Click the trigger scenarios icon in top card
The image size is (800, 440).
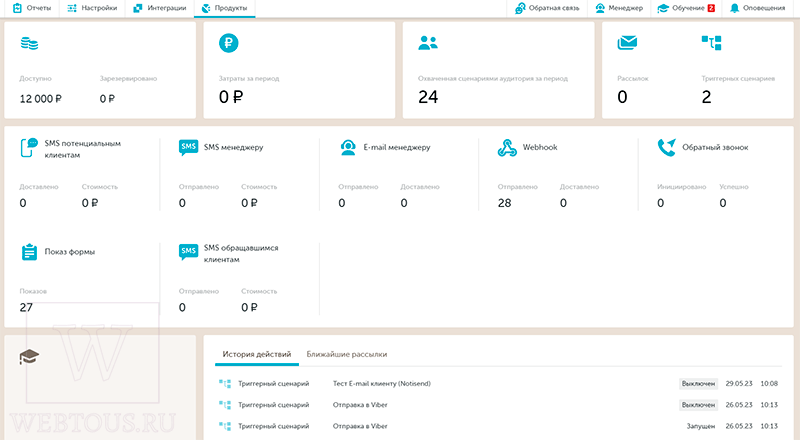[x=711, y=43]
